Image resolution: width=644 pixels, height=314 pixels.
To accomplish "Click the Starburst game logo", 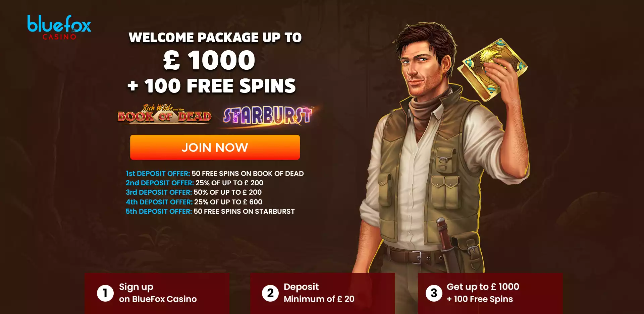I will [x=268, y=116].
